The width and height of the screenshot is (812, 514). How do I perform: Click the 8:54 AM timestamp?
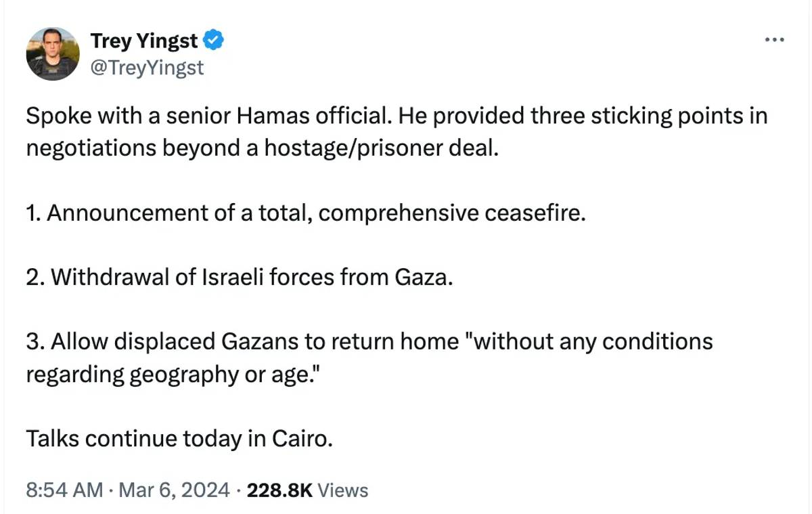pyautogui.click(x=64, y=490)
